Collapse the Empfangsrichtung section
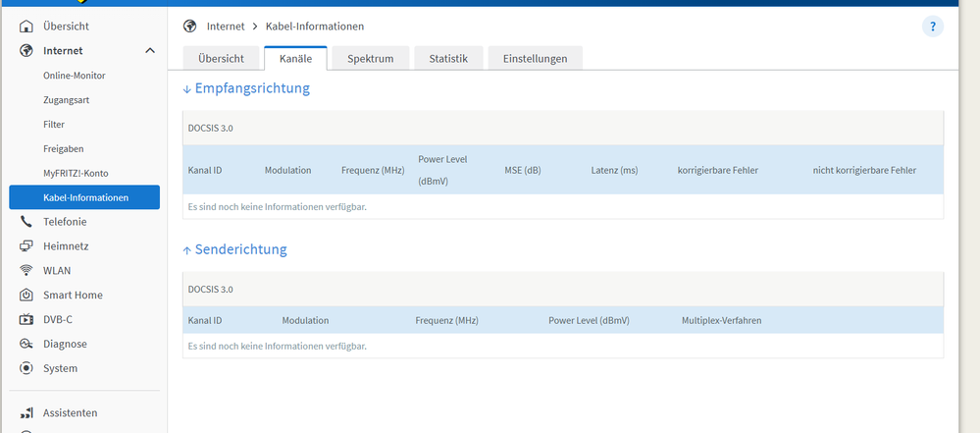 coord(246,88)
